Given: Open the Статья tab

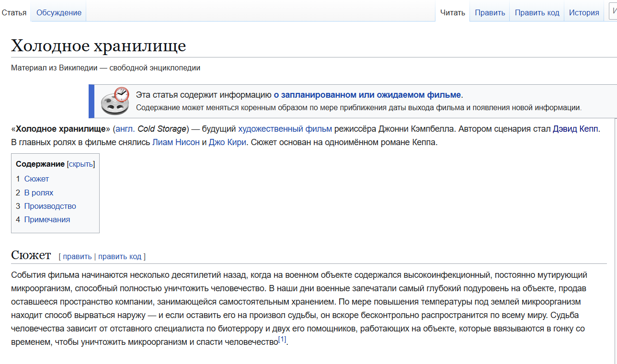Looking at the screenshot, I should pos(14,13).
